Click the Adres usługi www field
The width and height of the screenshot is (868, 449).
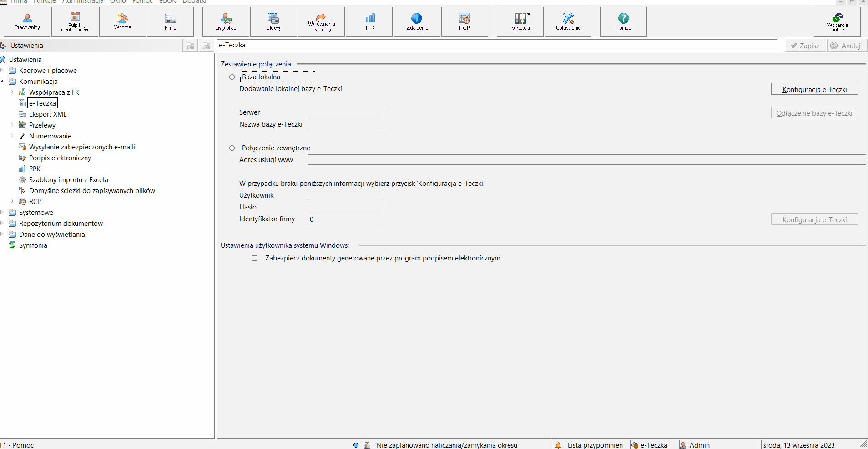587,160
